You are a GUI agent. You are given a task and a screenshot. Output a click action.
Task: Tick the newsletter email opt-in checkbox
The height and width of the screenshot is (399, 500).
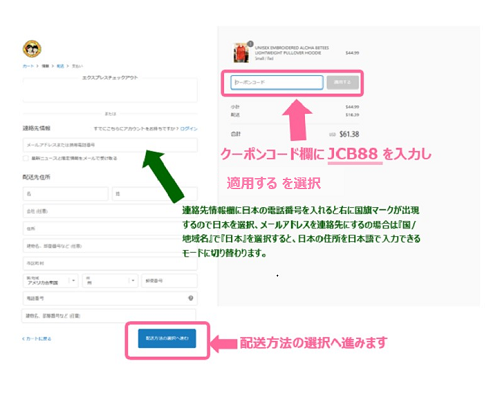26,158
